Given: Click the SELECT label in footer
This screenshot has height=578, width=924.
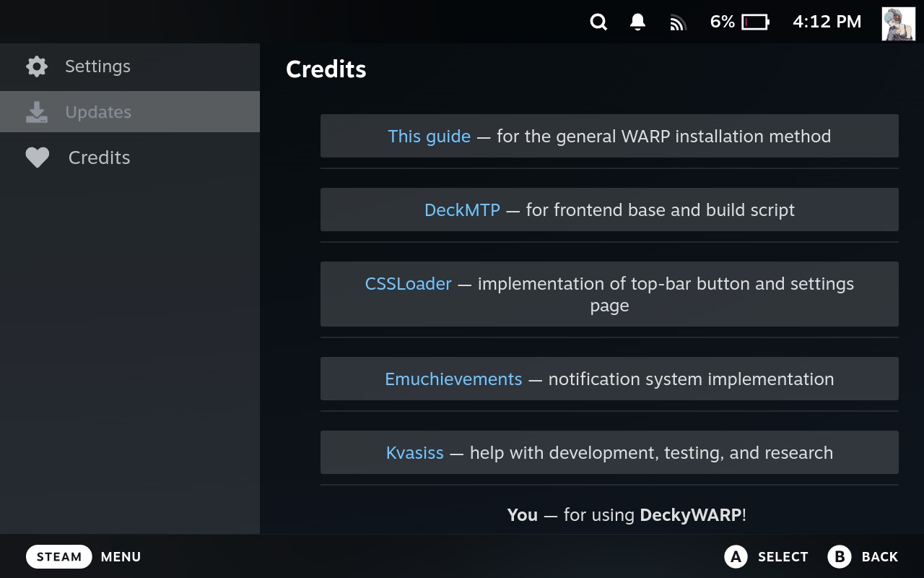Looking at the screenshot, I should pos(783,557).
